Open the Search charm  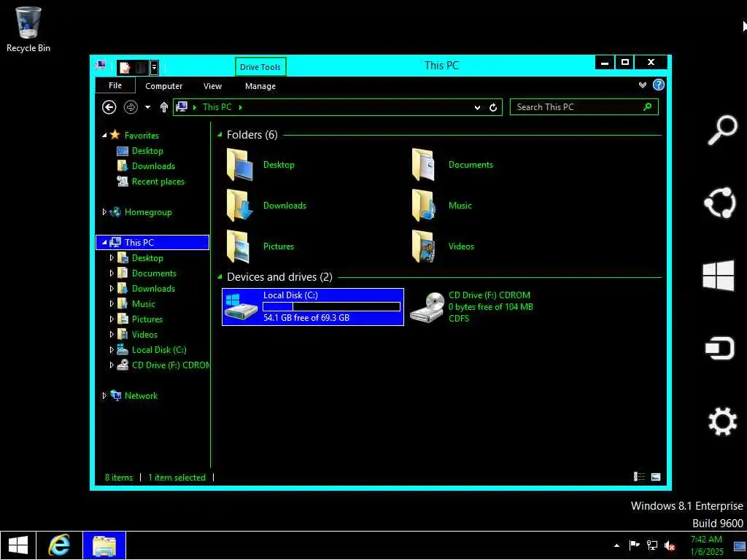coord(721,130)
